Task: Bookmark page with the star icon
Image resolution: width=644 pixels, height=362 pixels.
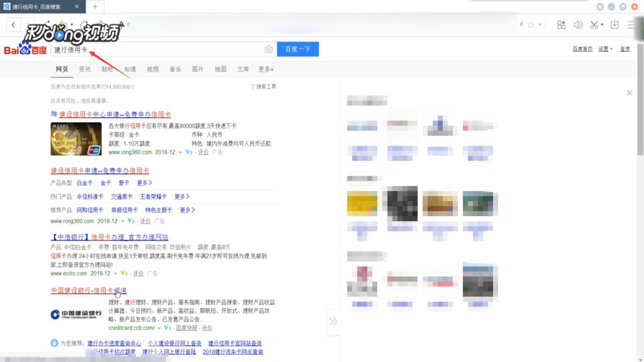Action: point(531,25)
